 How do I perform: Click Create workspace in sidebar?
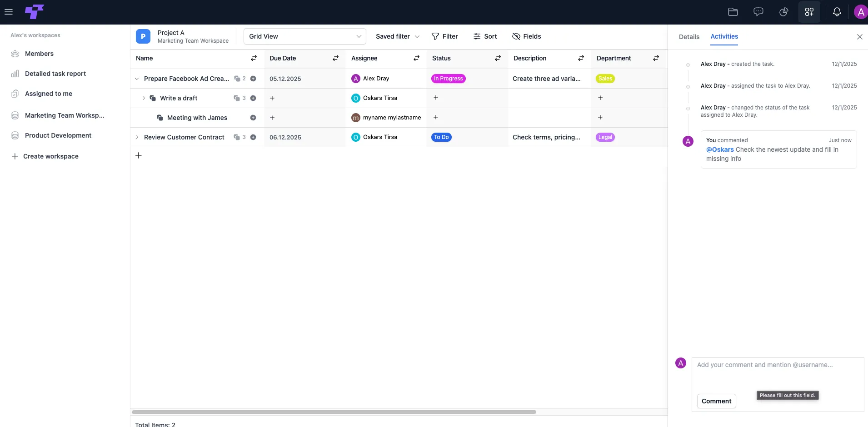click(45, 156)
